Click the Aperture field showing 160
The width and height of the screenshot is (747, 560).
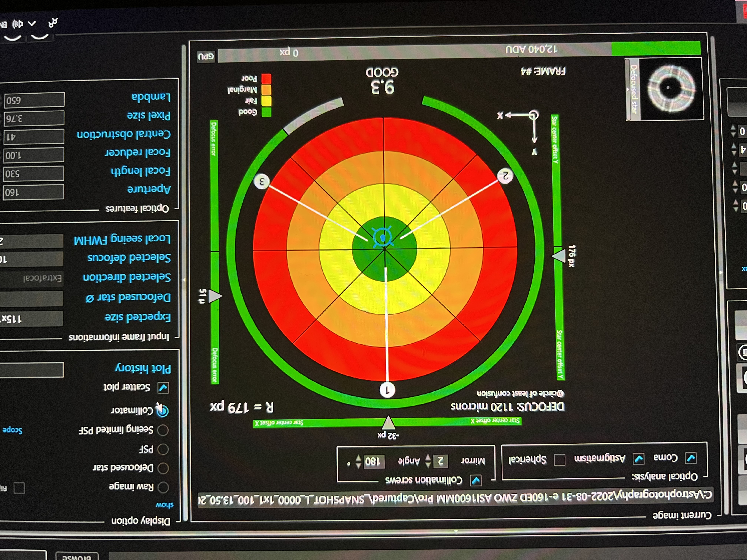(33, 192)
